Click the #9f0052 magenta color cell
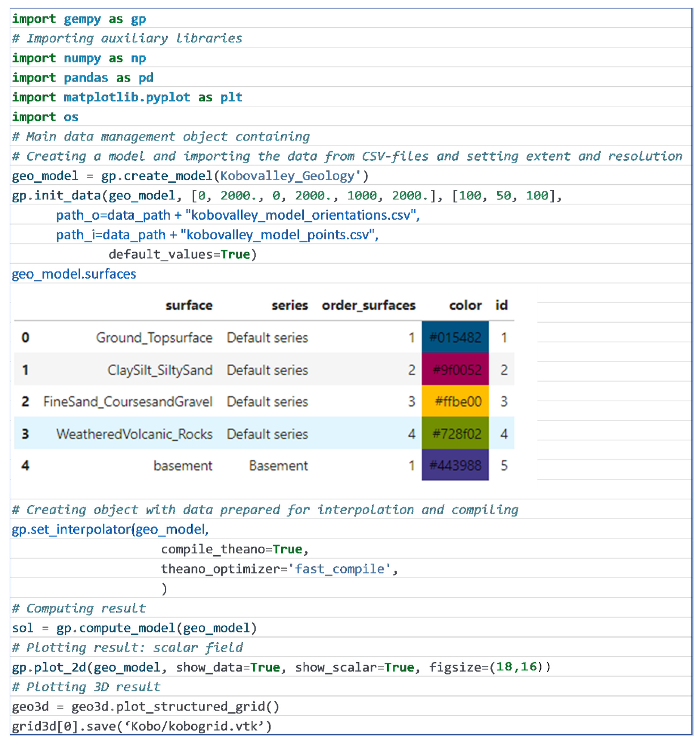 [455, 370]
